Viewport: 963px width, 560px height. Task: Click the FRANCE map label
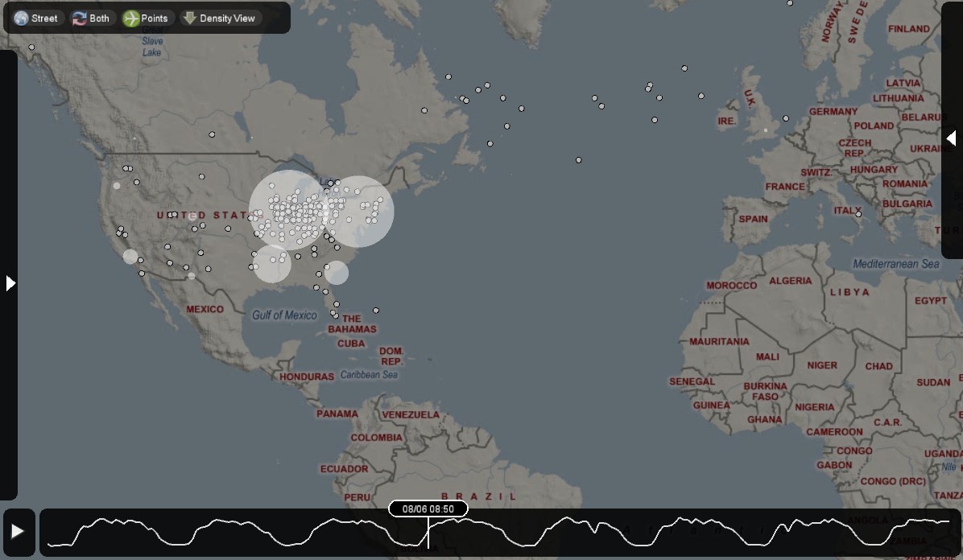[x=785, y=186]
